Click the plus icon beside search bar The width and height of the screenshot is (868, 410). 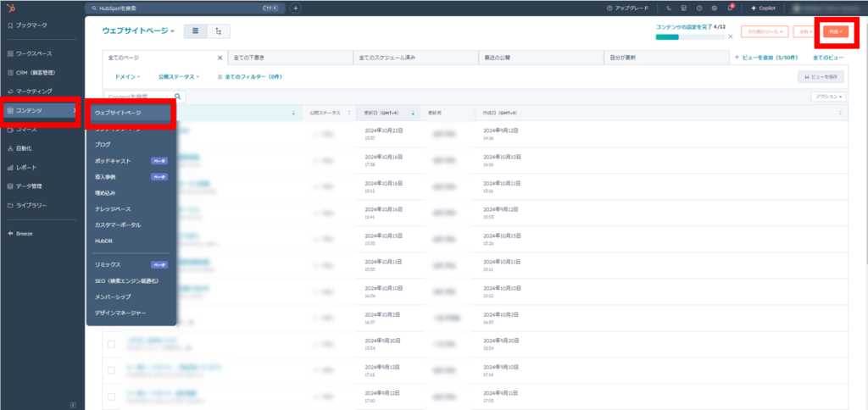point(296,8)
